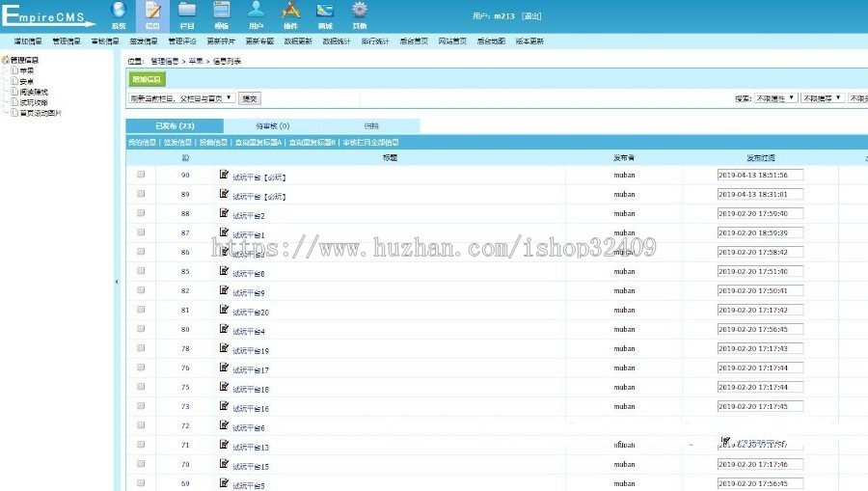The height and width of the screenshot is (491, 868).
Task: Open the 管理评论 submenu item
Action: pyautogui.click(x=182, y=41)
